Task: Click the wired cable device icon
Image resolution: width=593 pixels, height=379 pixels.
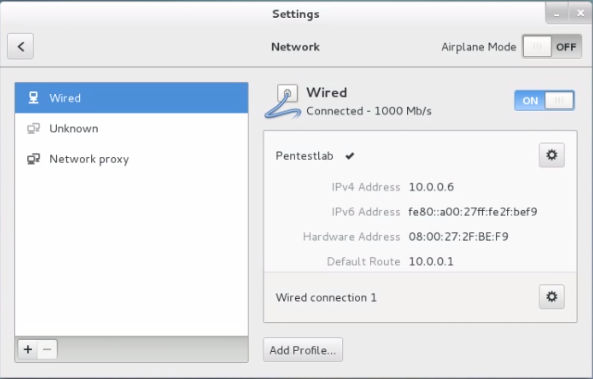Action: tap(283, 101)
